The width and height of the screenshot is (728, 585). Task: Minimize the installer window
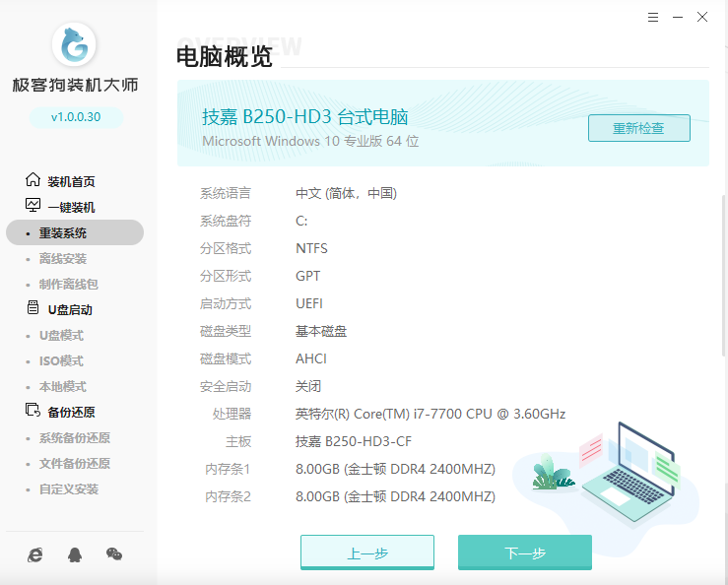pos(678,18)
